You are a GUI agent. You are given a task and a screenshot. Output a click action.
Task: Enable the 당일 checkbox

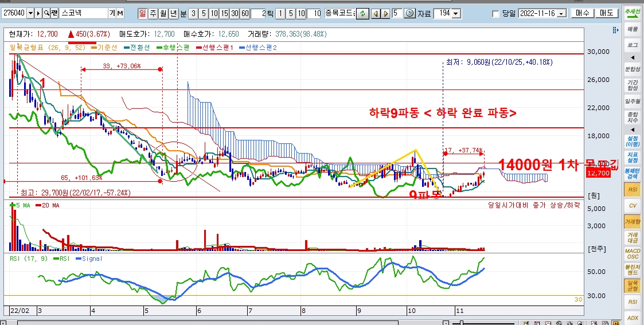[x=496, y=13]
